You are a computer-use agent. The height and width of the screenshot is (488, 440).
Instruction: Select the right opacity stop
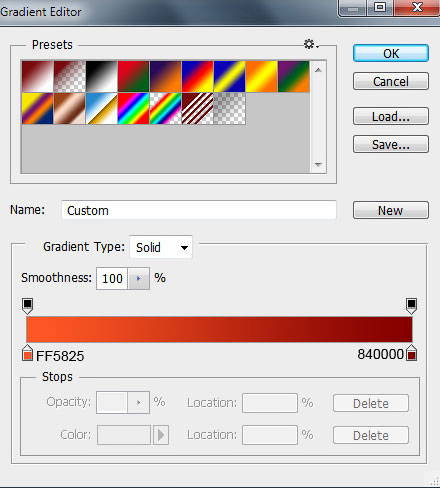pyautogui.click(x=411, y=306)
